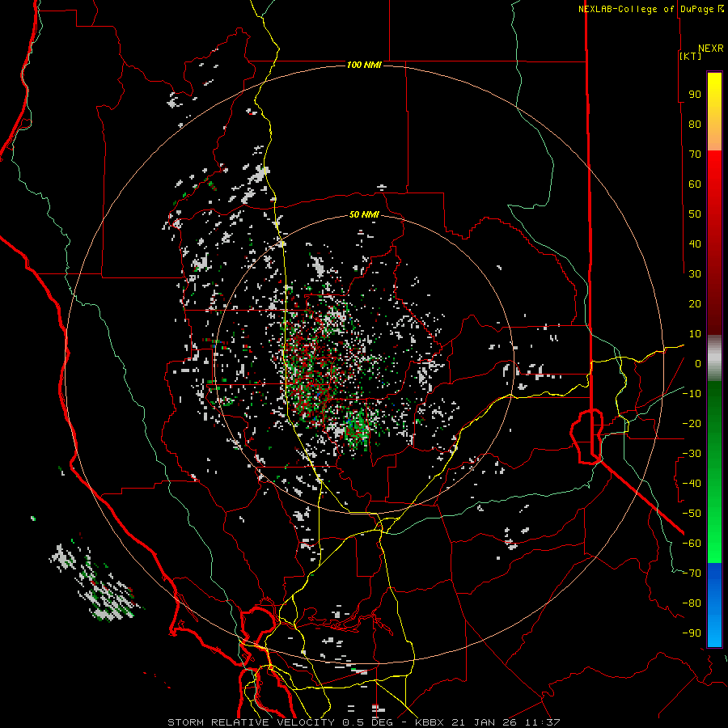Select the 80 knot value on velocity scale
Viewport: 728px width, 728px height.
tap(695, 124)
